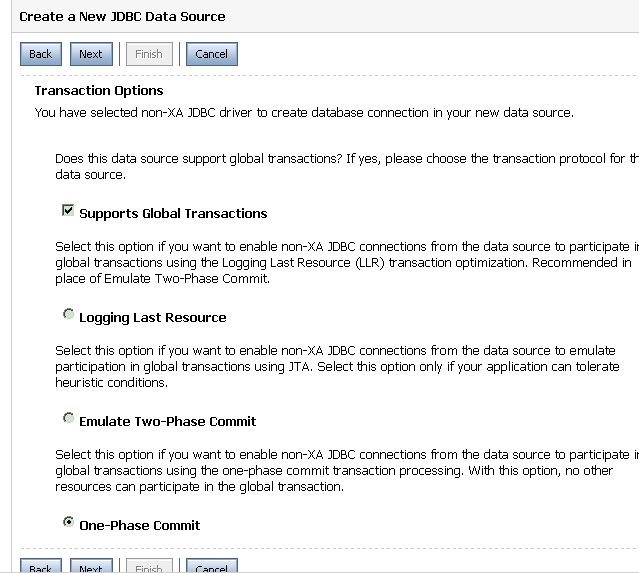Click the top Back button
639x573 pixels.
click(x=40, y=54)
